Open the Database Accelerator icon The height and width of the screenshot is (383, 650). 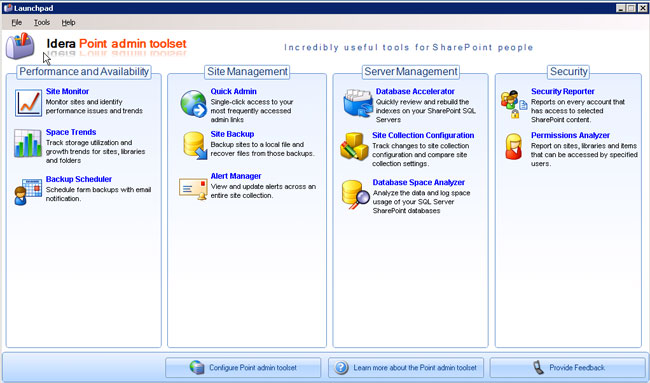pyautogui.click(x=358, y=103)
